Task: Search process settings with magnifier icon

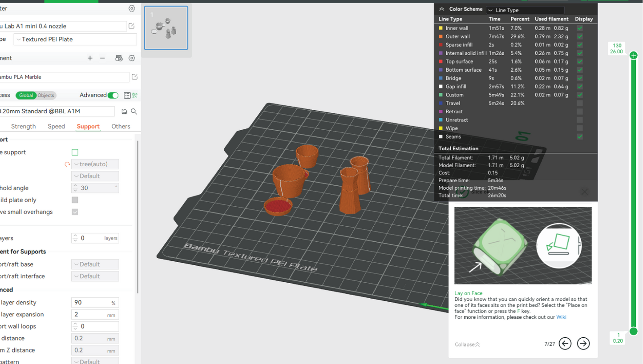Action: click(x=134, y=112)
